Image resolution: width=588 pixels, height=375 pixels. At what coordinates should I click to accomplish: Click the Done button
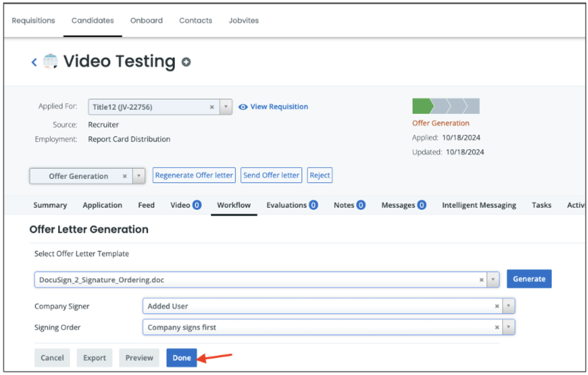pyautogui.click(x=182, y=358)
